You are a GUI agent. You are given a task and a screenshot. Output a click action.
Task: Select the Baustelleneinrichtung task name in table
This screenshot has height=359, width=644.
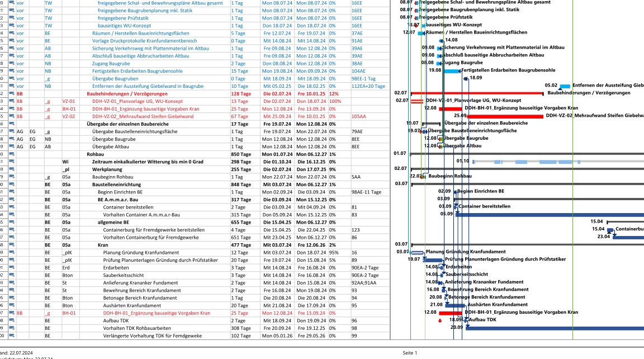pyautogui.click(x=116, y=184)
